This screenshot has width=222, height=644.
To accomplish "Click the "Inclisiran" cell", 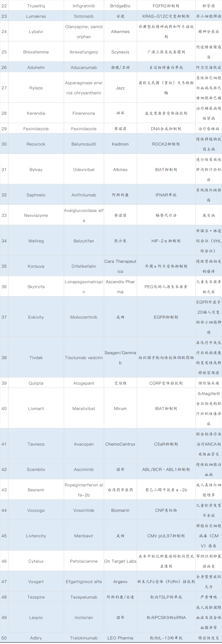I will pyautogui.click(x=84, y=617).
